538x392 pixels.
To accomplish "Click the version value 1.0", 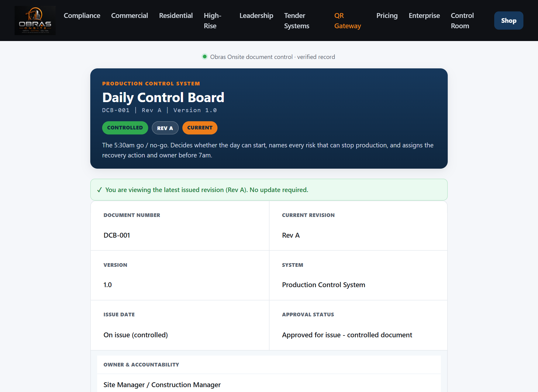I will point(108,285).
